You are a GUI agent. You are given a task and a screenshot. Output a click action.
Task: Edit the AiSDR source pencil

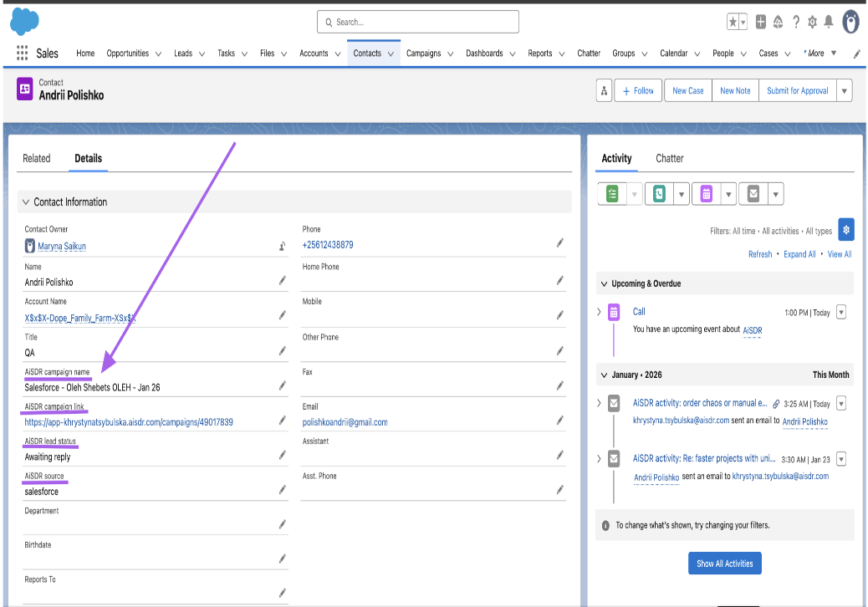(283, 490)
